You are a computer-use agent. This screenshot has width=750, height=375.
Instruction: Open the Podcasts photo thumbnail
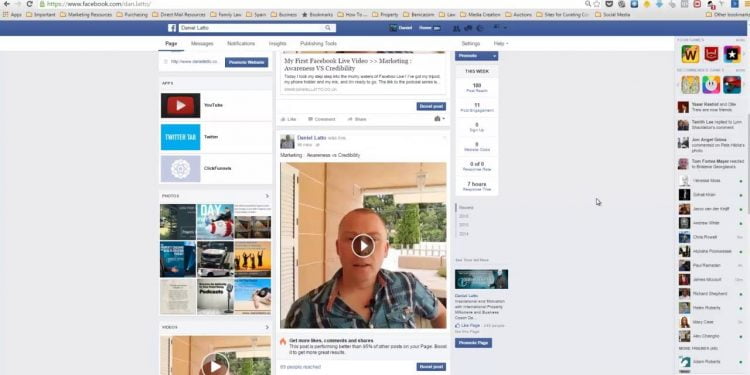pyautogui.click(x=215, y=297)
